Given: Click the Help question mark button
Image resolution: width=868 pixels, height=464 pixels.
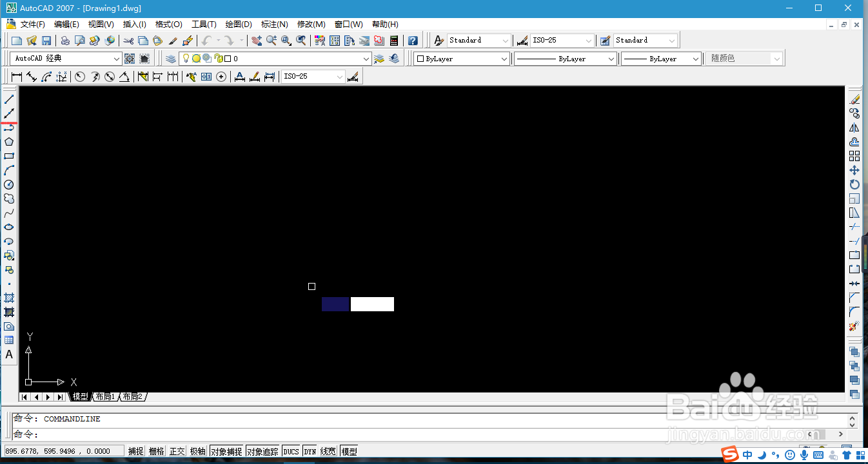Looking at the screenshot, I should 413,41.
